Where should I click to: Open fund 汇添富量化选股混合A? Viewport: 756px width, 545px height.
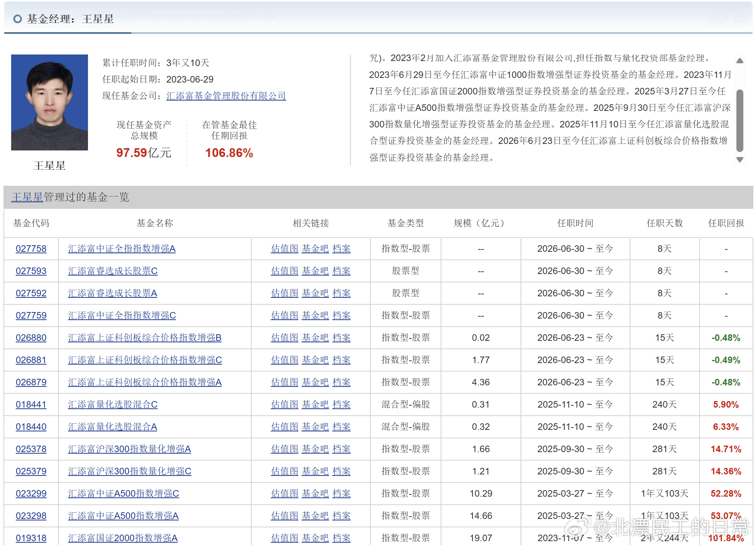[113, 427]
